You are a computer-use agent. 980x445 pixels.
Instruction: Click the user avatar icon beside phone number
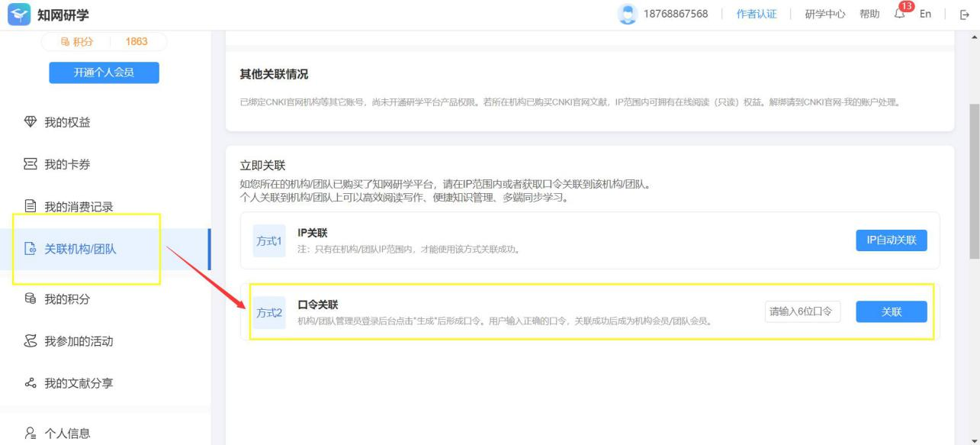(627, 15)
